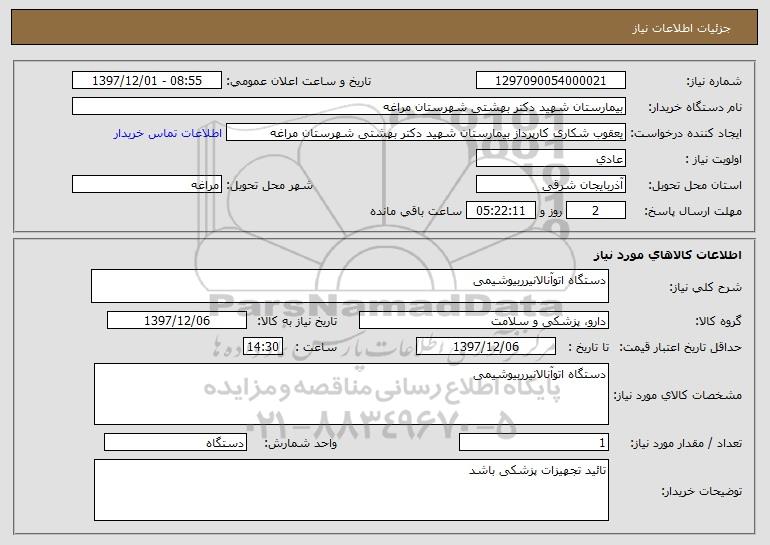
Task: Click the 'ساعت باقی مانده' text
Action: pyautogui.click(x=416, y=211)
